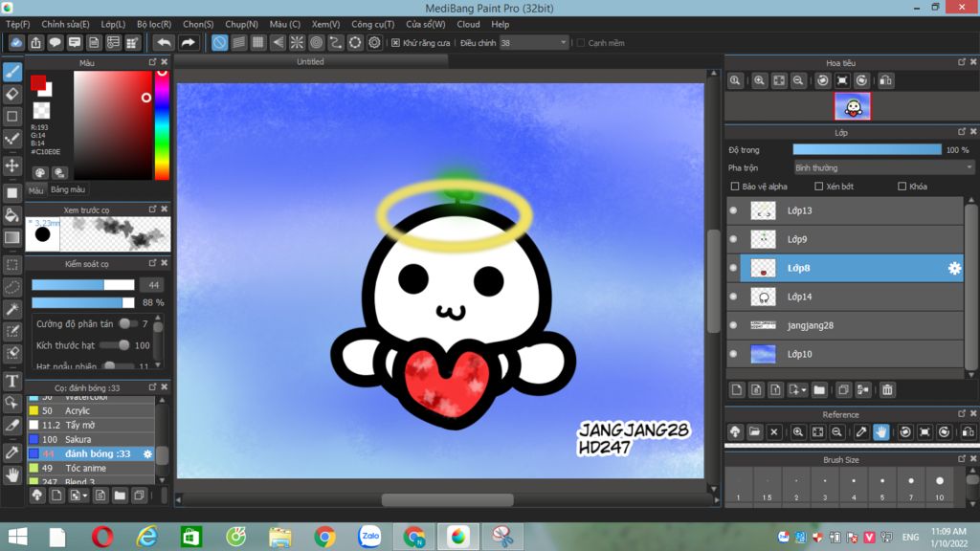This screenshot has width=980, height=551.
Task: Select the Gradient tool
Action: (11, 237)
